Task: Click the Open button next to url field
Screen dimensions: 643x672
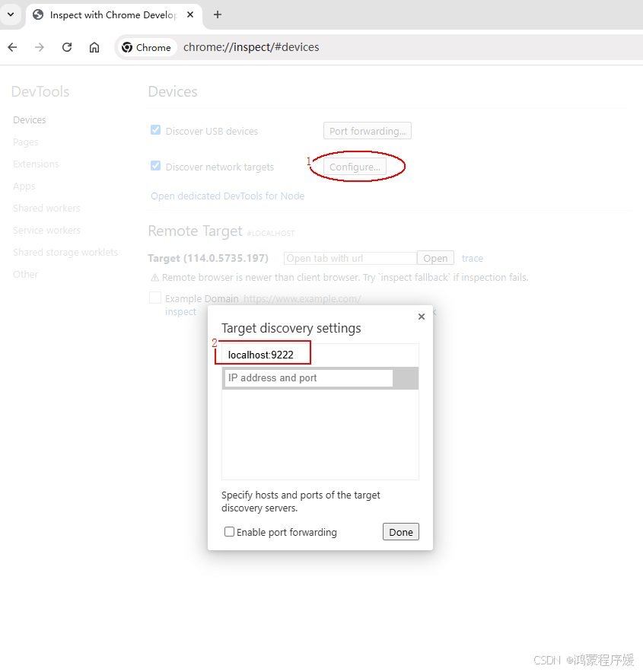Action: [435, 259]
